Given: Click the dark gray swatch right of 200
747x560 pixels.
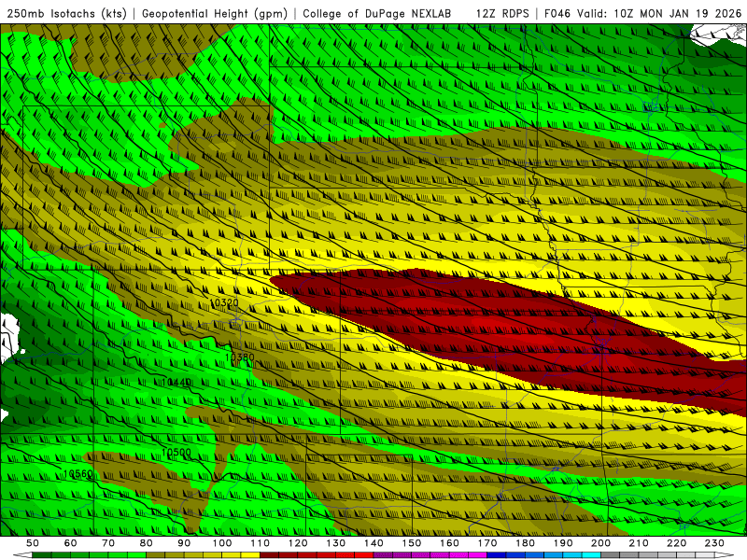Looking at the screenshot, I should coord(611,555).
